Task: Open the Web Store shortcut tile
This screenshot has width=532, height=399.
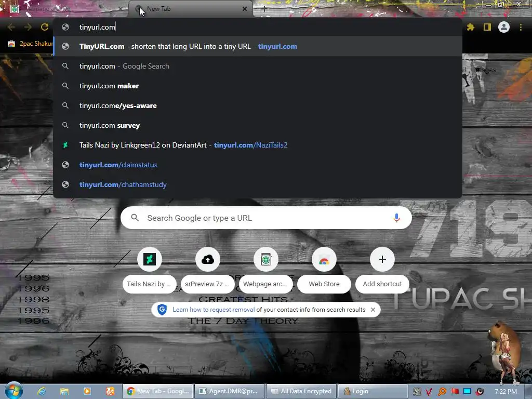Action: (x=324, y=271)
